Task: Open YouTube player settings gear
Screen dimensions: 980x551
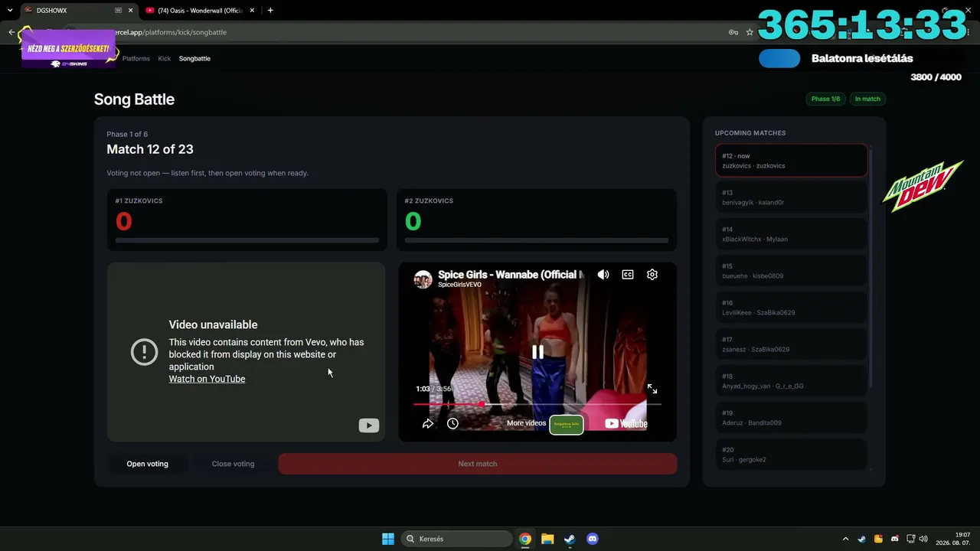Action: [652, 275]
